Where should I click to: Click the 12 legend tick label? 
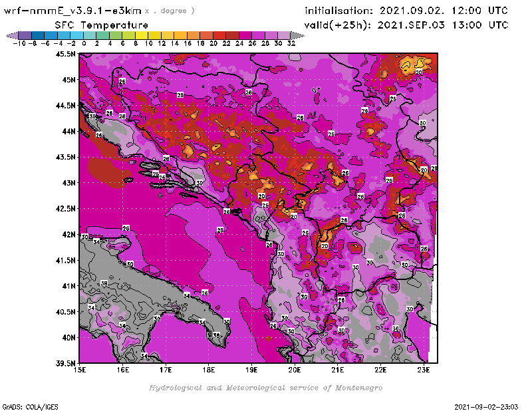click(x=162, y=44)
